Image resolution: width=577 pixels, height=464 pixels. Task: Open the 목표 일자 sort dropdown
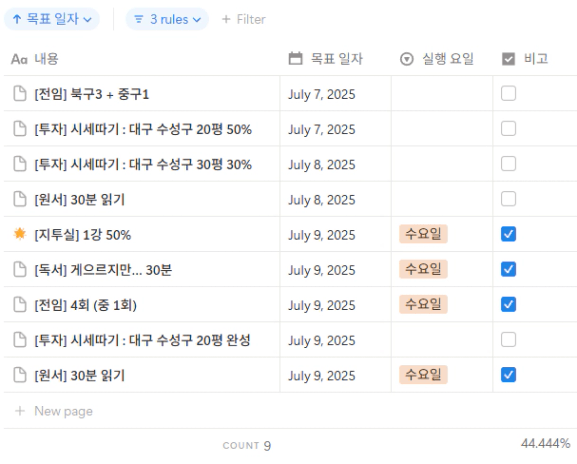[52, 19]
